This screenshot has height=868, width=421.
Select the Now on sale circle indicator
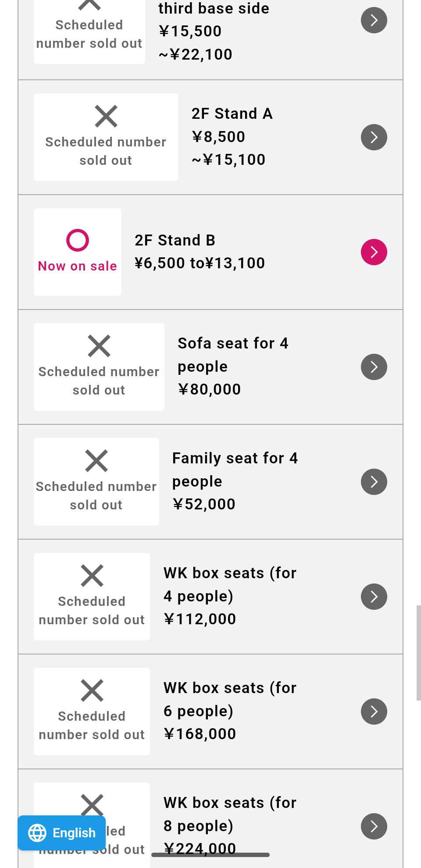(x=78, y=240)
